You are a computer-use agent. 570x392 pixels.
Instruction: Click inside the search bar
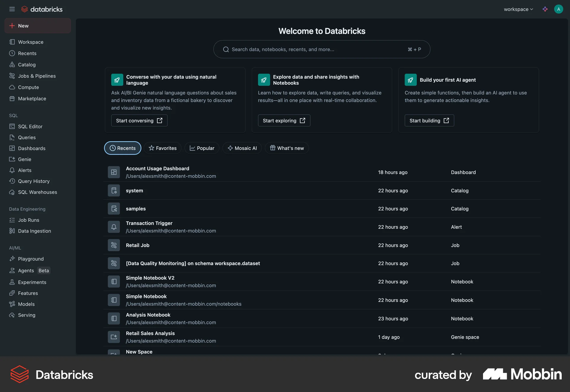[x=322, y=49]
